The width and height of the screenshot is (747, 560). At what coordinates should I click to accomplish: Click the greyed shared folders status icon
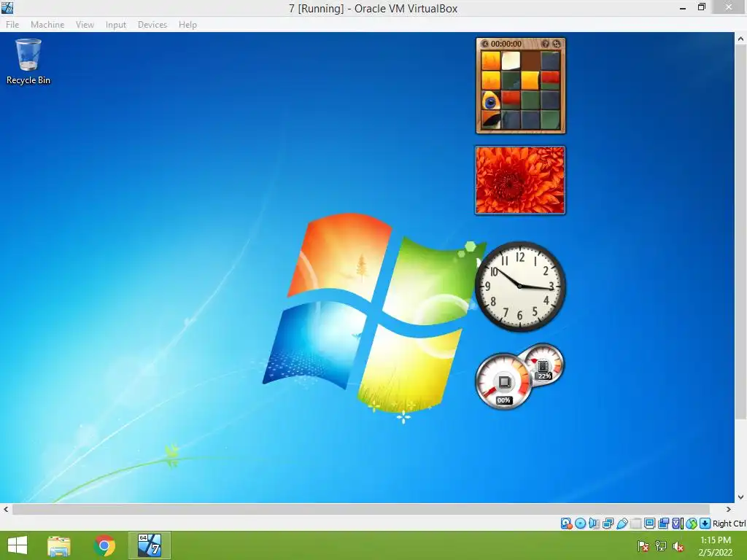pos(635,524)
